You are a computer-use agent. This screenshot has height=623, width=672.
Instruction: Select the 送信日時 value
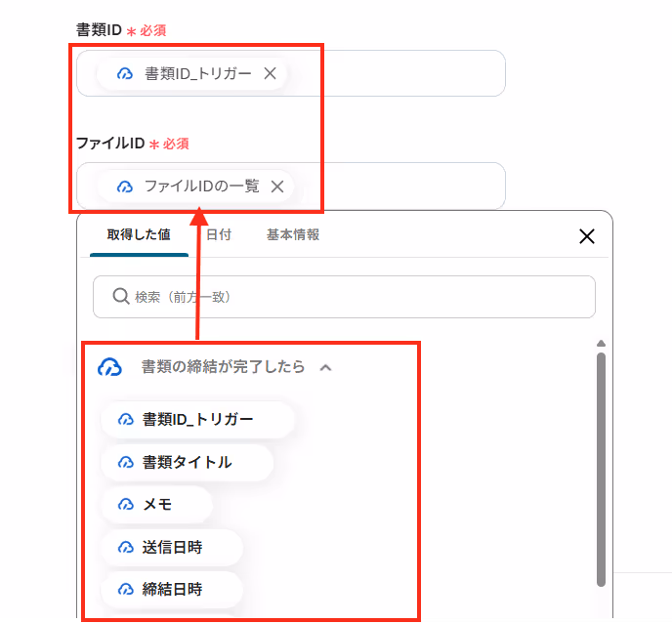click(x=172, y=547)
